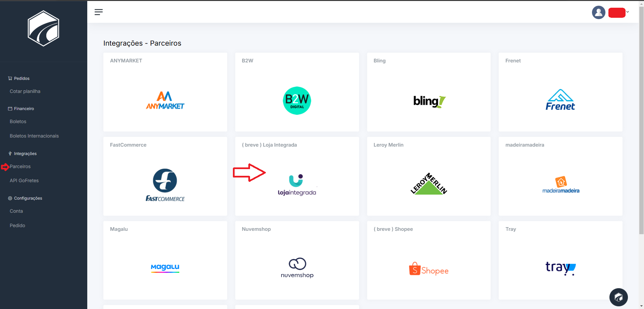Click the Nuvemshop card title
This screenshot has height=309, width=644.
click(x=256, y=229)
